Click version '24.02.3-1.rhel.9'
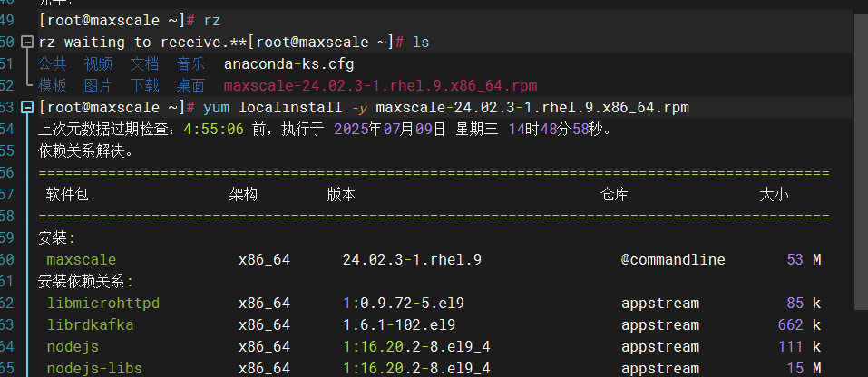868x377 pixels. (x=412, y=259)
